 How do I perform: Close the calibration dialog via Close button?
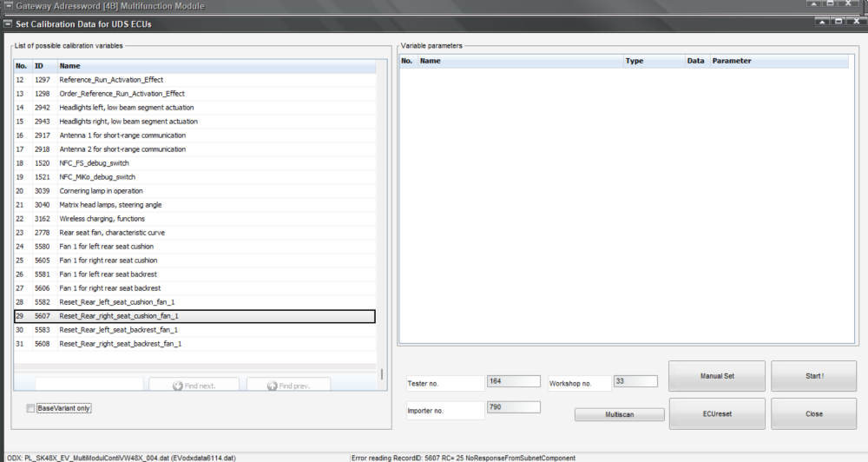pyautogui.click(x=814, y=414)
